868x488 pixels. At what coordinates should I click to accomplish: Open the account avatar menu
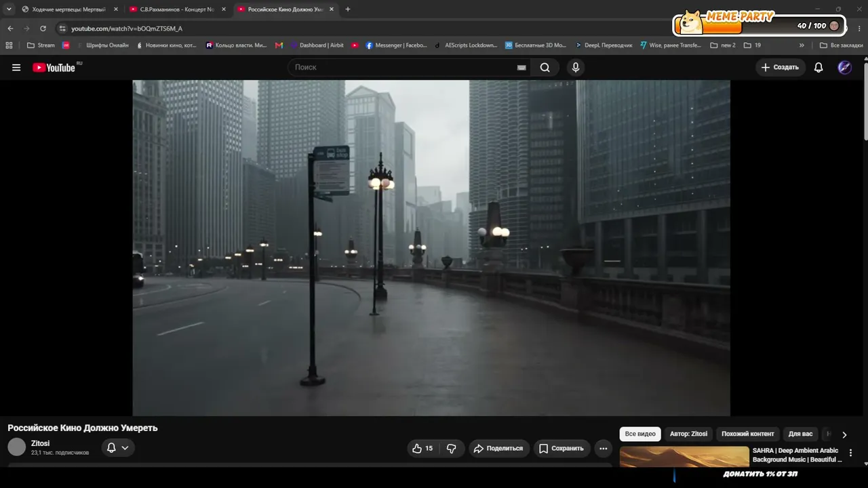tap(844, 67)
